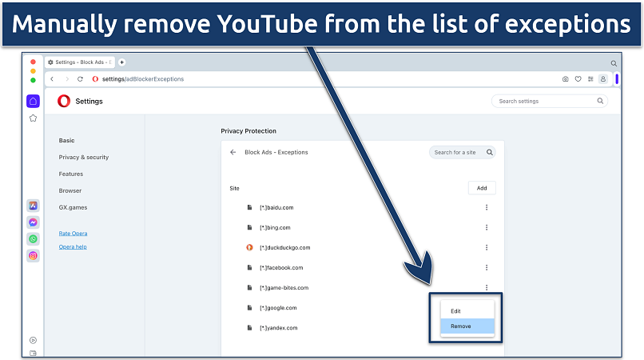The height and width of the screenshot is (360, 644).
Task: Select the [*.]baidu.com entry
Action: (x=276, y=208)
